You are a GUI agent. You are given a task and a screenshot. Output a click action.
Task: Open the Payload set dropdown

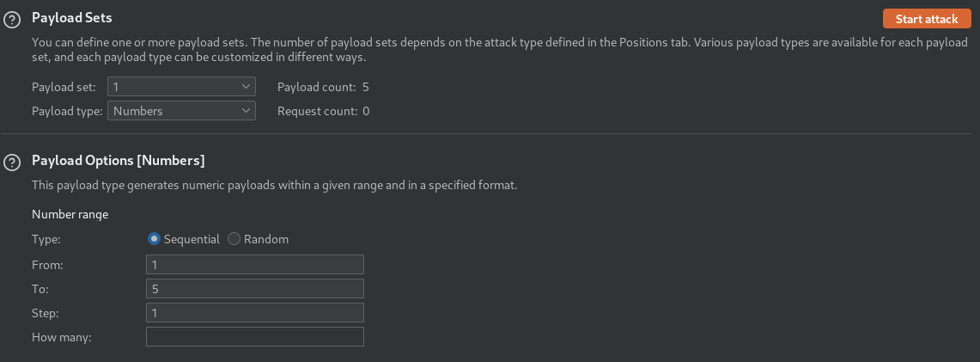click(x=181, y=87)
